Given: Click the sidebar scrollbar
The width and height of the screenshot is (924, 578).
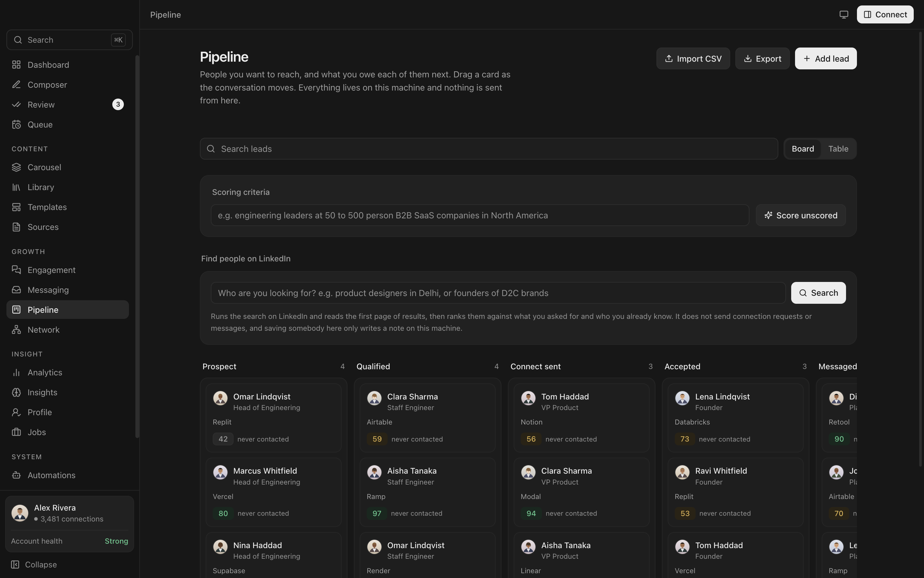Looking at the screenshot, I should click(x=137, y=247).
